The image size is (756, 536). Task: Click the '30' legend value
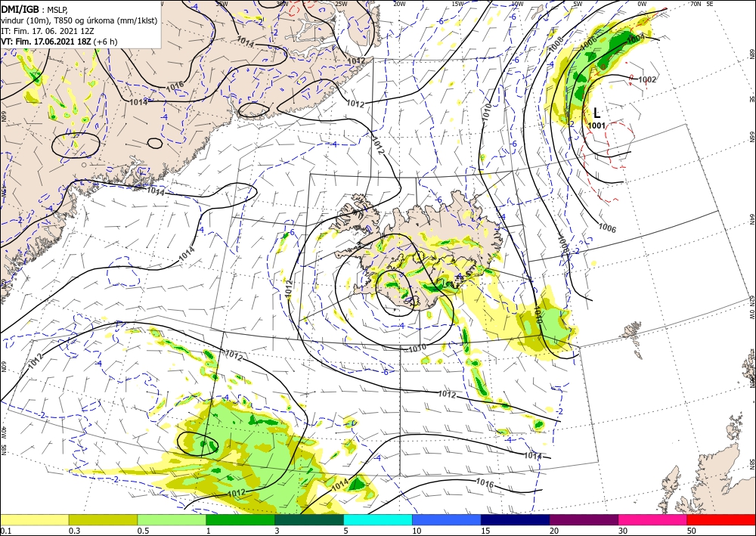pyautogui.click(x=623, y=531)
